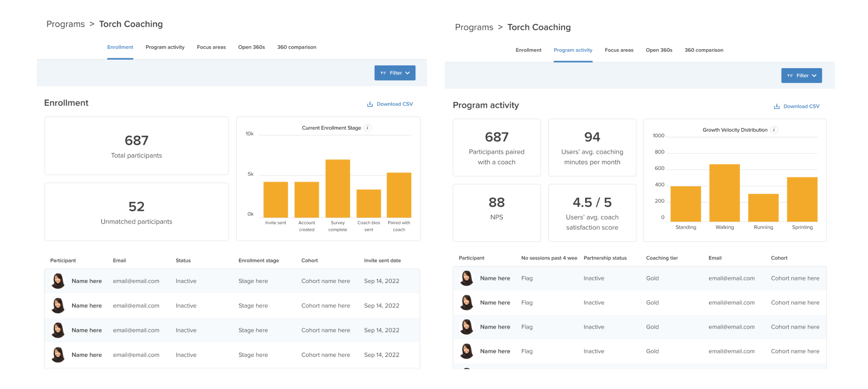This screenshot has height=389, width=868.
Task: Click the Participant column header in the Enrollment table
Action: [x=63, y=261]
